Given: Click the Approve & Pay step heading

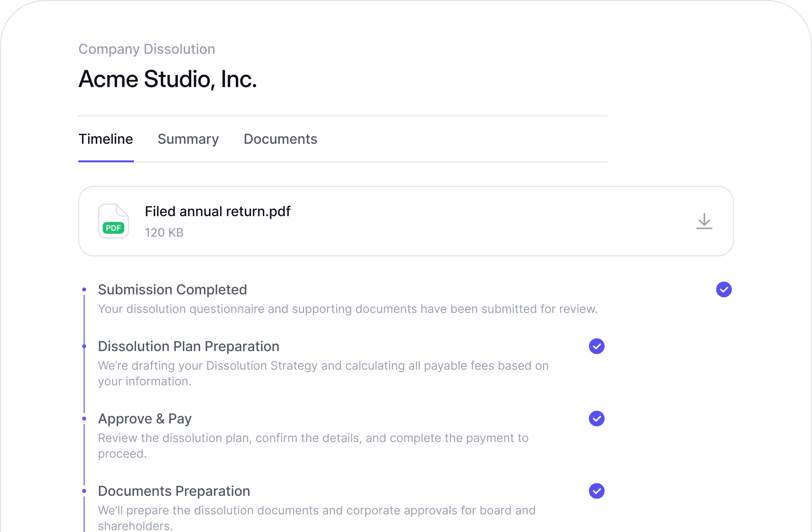Looking at the screenshot, I should (145, 419).
